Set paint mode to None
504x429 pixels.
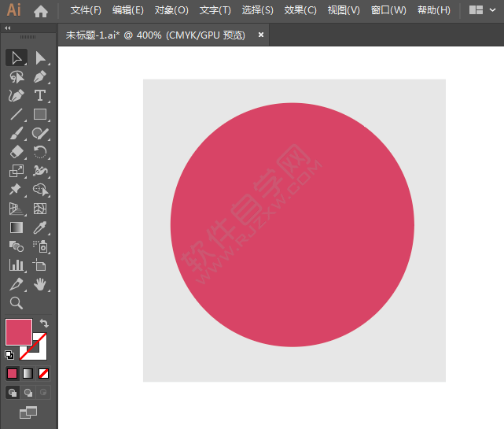[43, 374]
